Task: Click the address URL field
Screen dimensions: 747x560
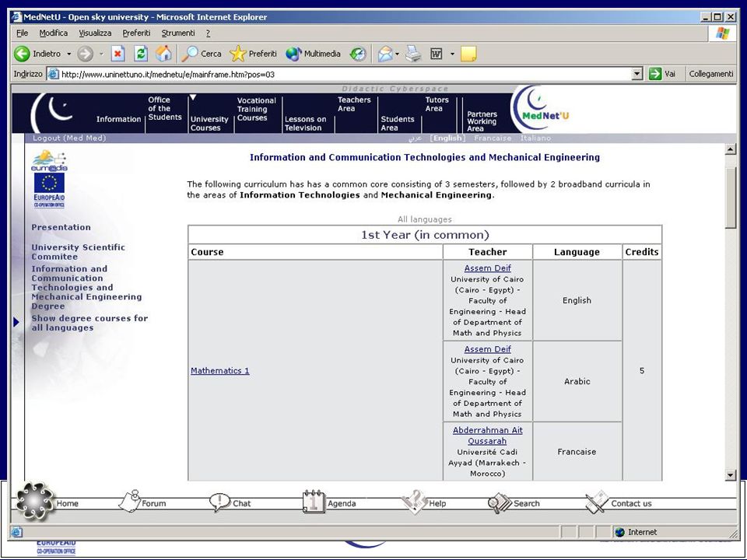Action: point(345,74)
